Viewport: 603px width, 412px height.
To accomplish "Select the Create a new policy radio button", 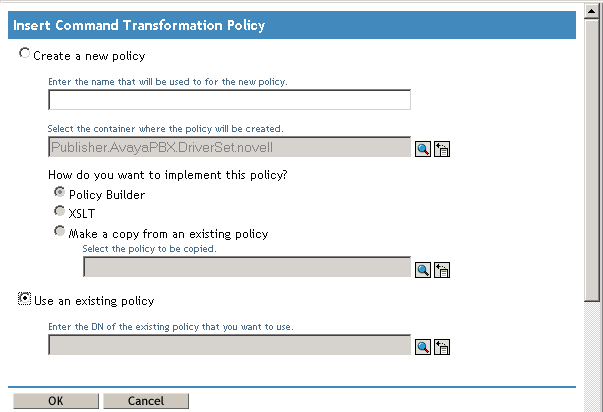I will pyautogui.click(x=25, y=55).
